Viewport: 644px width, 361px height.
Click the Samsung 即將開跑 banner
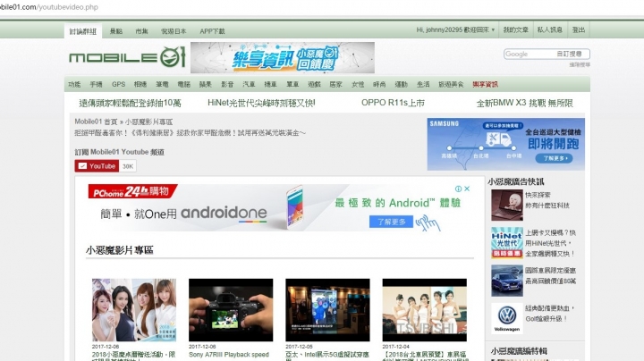coord(506,144)
